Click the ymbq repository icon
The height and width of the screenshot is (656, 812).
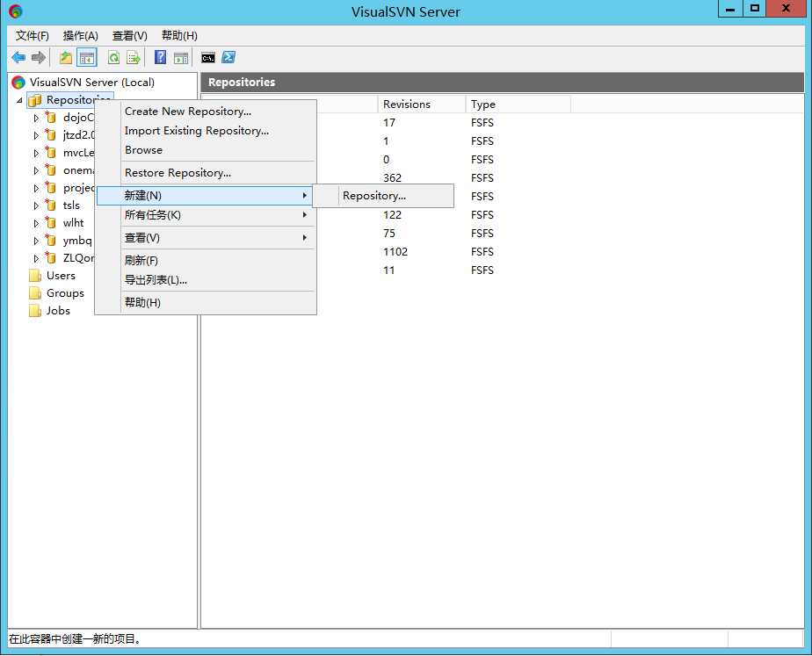tap(51, 241)
